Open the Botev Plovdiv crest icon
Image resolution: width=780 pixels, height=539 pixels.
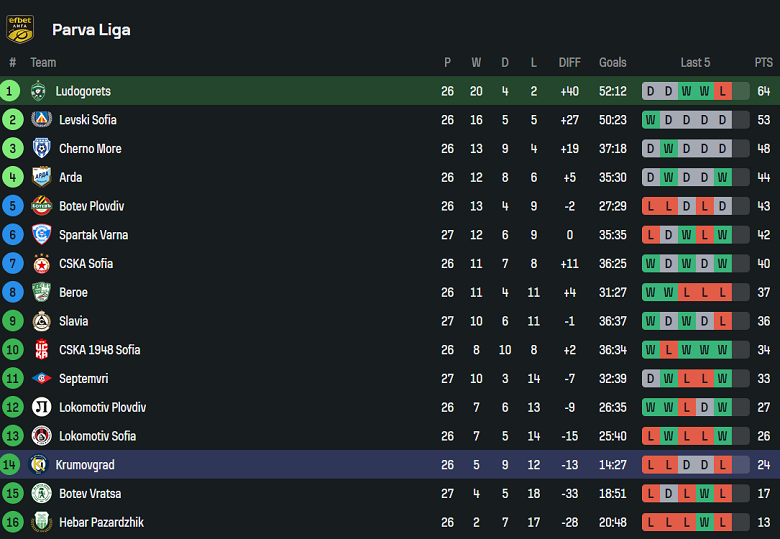41,206
